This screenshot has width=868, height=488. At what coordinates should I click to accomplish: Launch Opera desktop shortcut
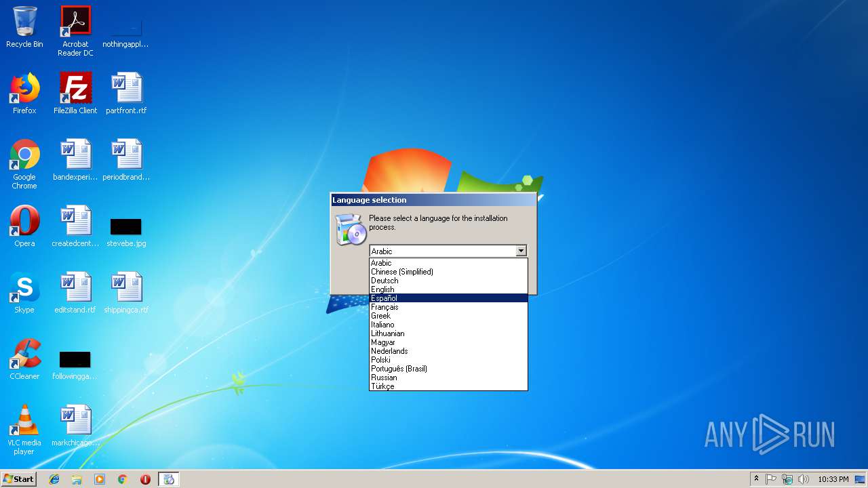pyautogui.click(x=24, y=226)
